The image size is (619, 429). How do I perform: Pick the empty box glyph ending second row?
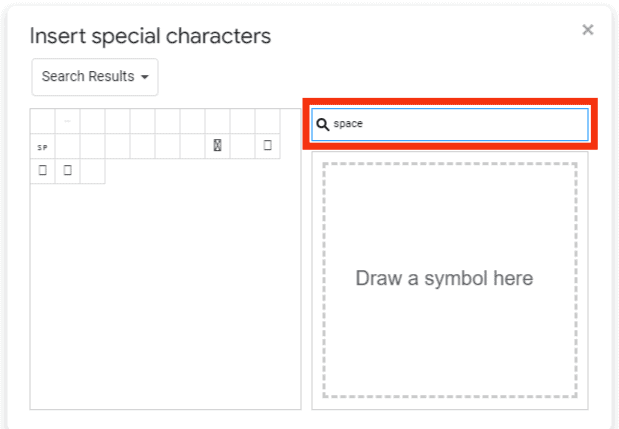pyautogui.click(x=267, y=146)
